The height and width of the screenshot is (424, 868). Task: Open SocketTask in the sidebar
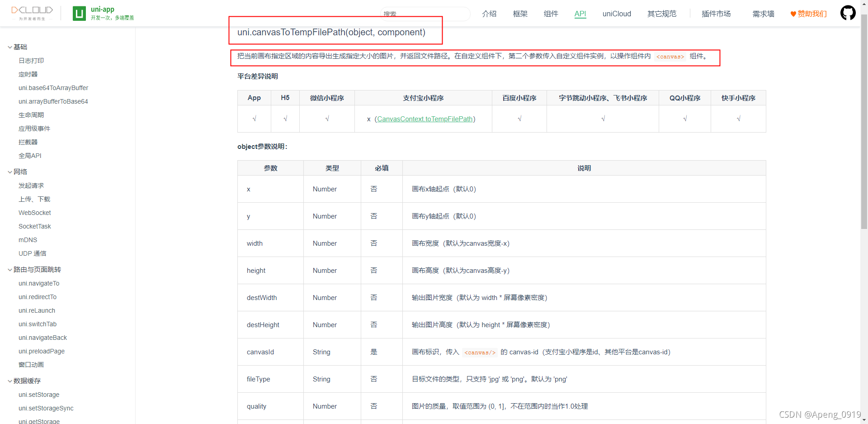pos(35,226)
